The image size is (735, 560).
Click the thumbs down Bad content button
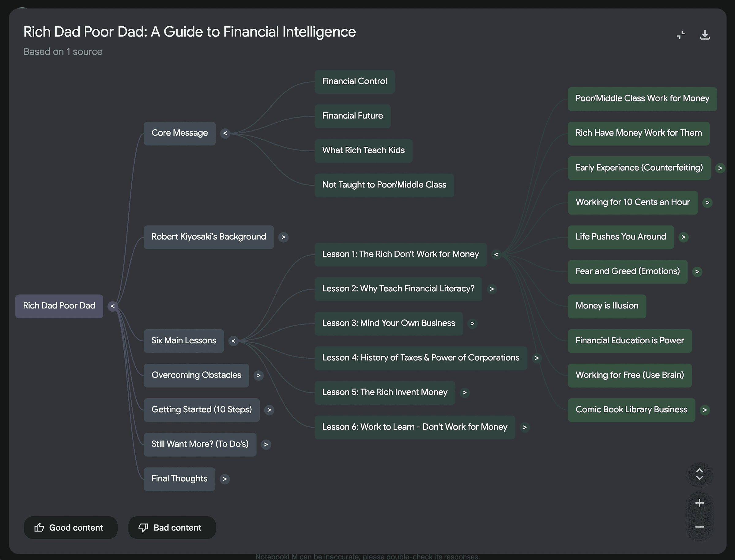[171, 527]
